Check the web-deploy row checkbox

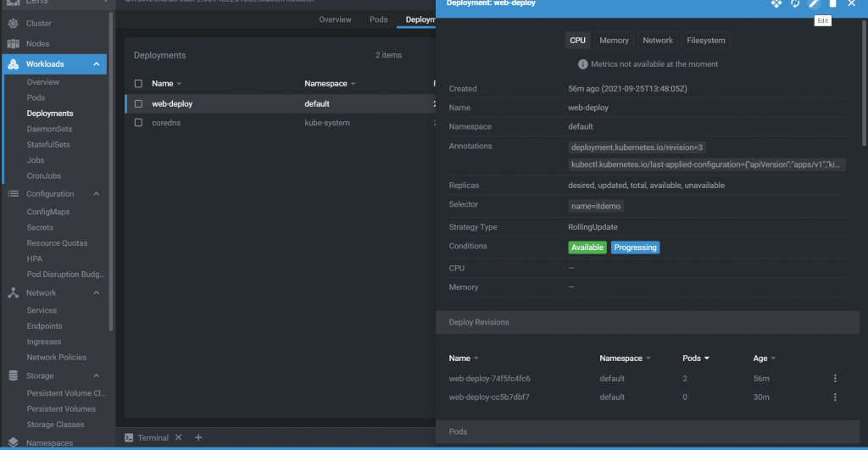(x=138, y=103)
